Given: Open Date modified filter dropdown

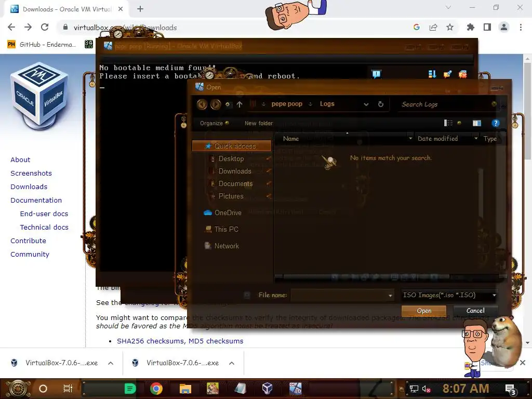Looking at the screenshot, I should coord(476,138).
